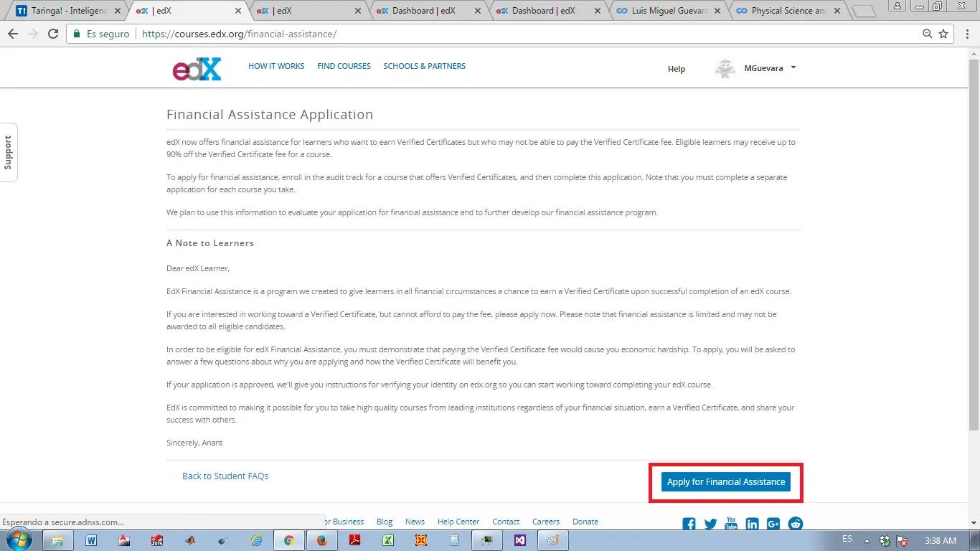Open the Blog footer link
980x551 pixels.
coord(385,522)
